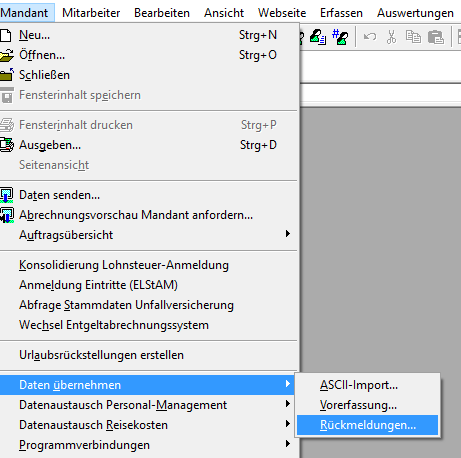This screenshot has height=458, width=461.
Task: Choose Neu... from the Mandant menu
Action: [x=148, y=35]
